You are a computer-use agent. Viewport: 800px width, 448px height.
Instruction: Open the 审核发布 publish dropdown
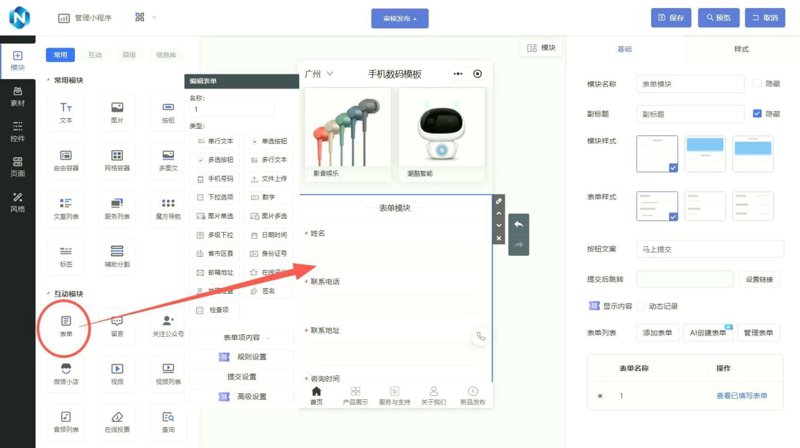(399, 18)
